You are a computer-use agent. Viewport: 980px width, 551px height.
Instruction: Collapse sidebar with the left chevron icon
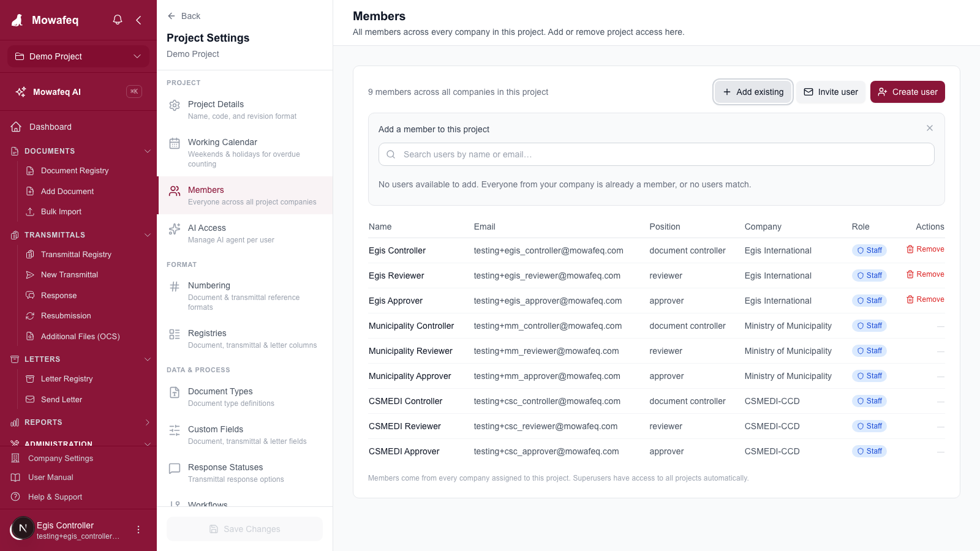[138, 20]
